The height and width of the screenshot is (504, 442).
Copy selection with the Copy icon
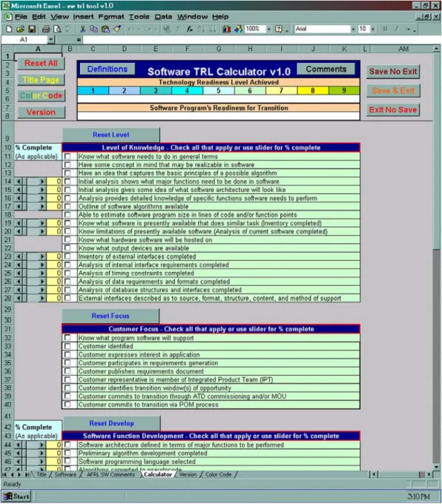tap(93, 29)
